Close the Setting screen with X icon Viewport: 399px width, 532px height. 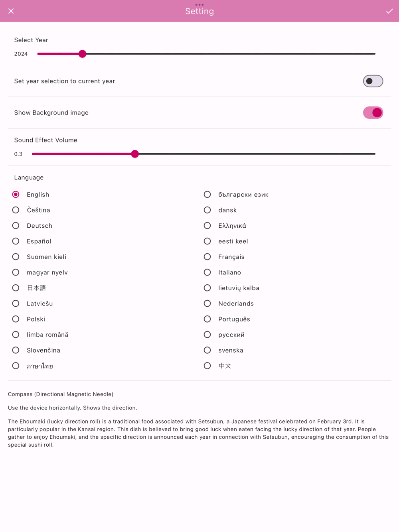coord(11,11)
